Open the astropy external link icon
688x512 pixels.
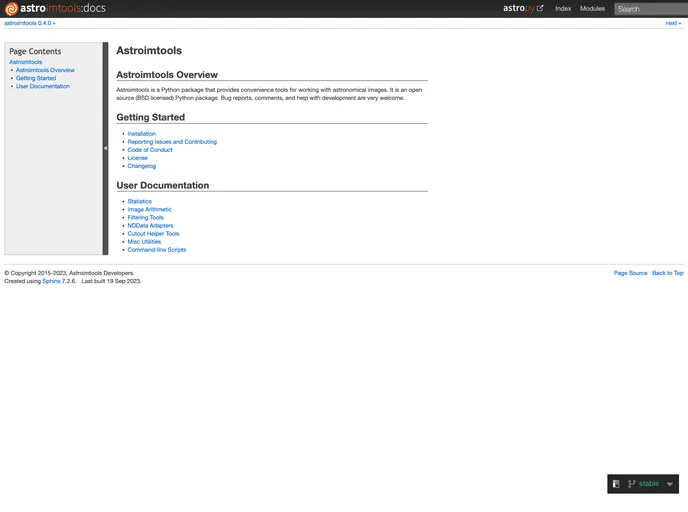[x=540, y=8]
